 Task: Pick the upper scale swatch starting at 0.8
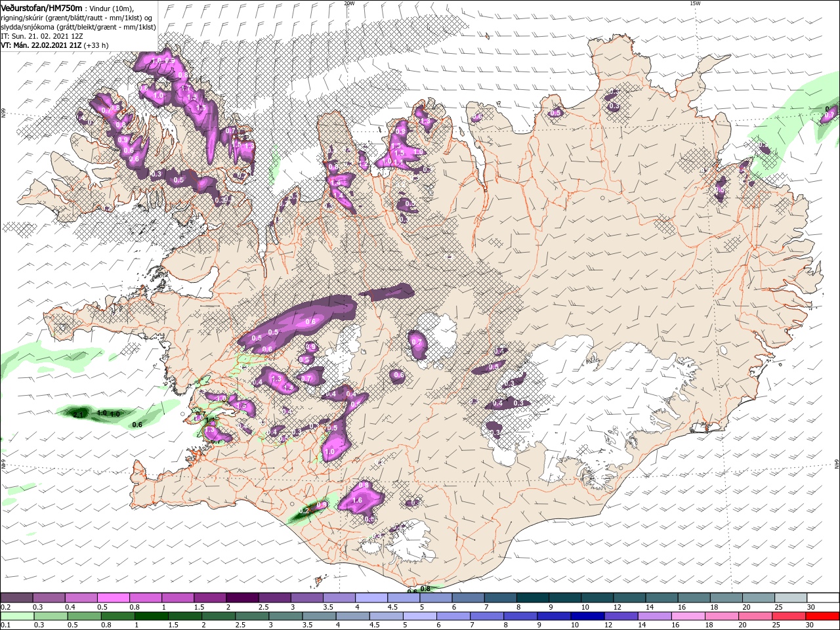[146, 598]
